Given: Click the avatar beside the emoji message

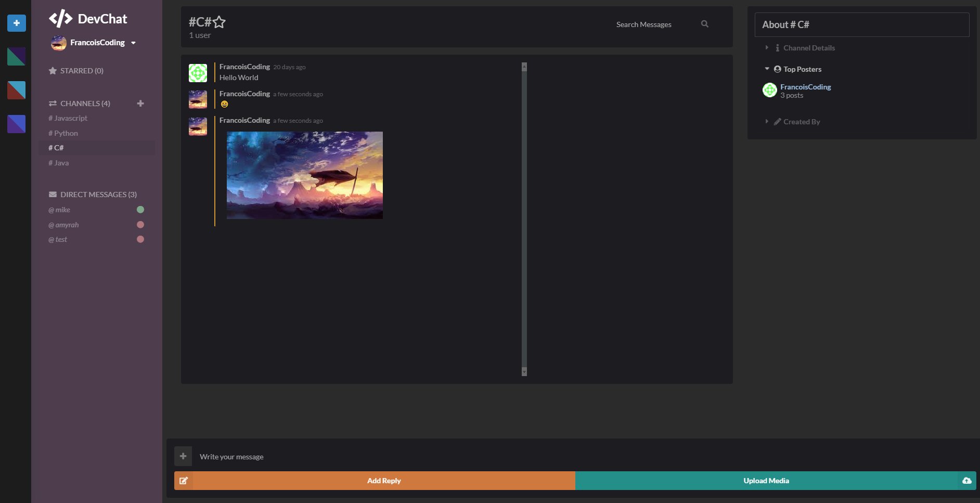Looking at the screenshot, I should [198, 99].
